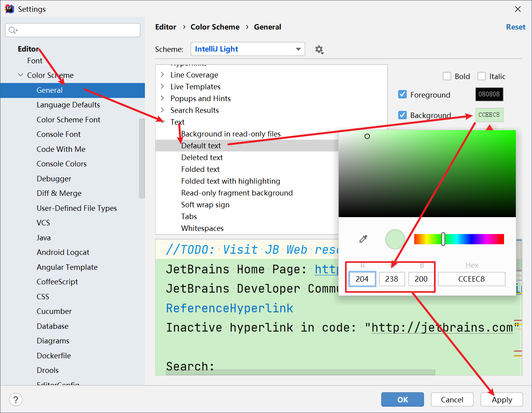Open the Java color settings
The width and height of the screenshot is (532, 413).
tap(44, 238)
